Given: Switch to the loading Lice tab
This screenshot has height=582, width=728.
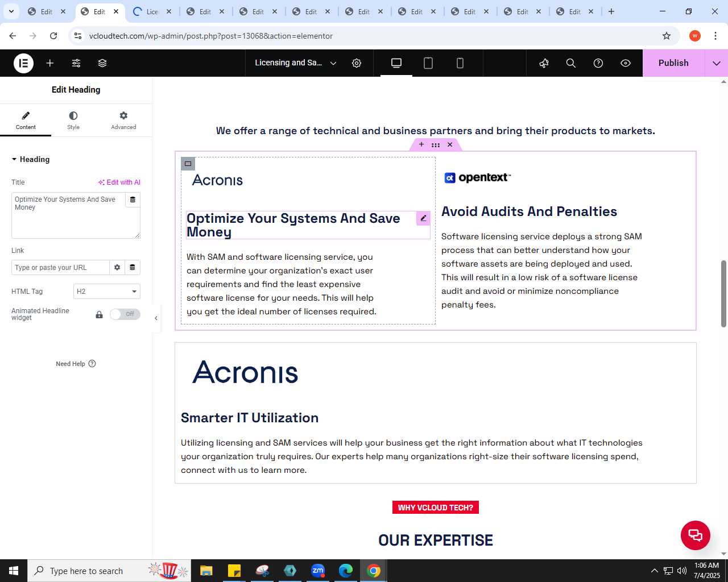Looking at the screenshot, I should click(x=152, y=11).
